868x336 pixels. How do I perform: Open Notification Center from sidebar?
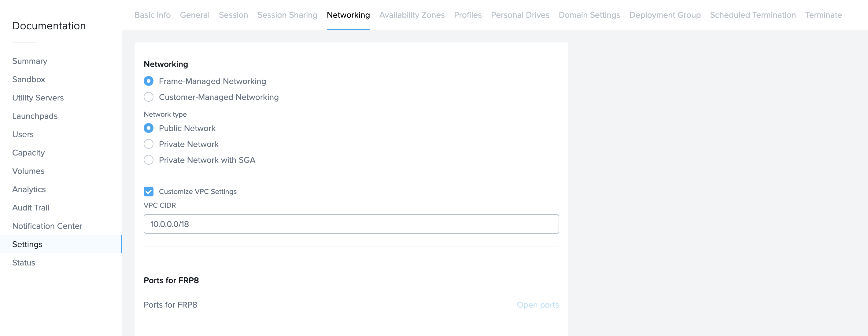click(47, 226)
